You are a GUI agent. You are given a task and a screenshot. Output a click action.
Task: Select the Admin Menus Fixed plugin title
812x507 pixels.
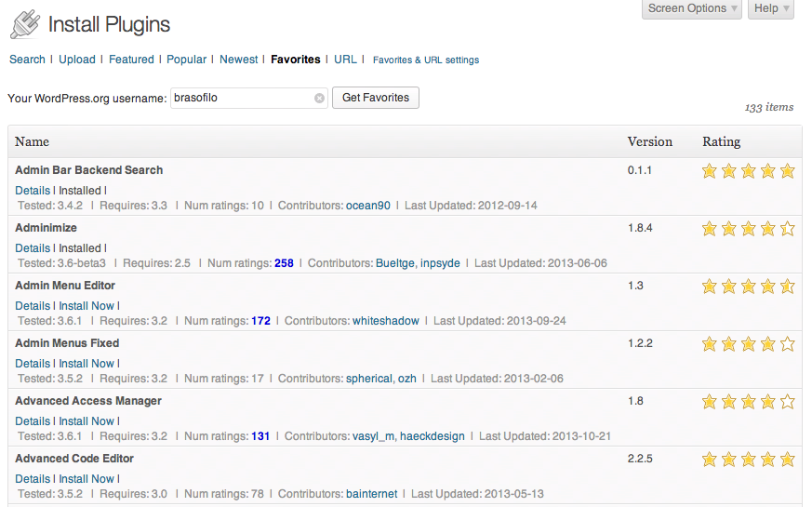tap(67, 343)
